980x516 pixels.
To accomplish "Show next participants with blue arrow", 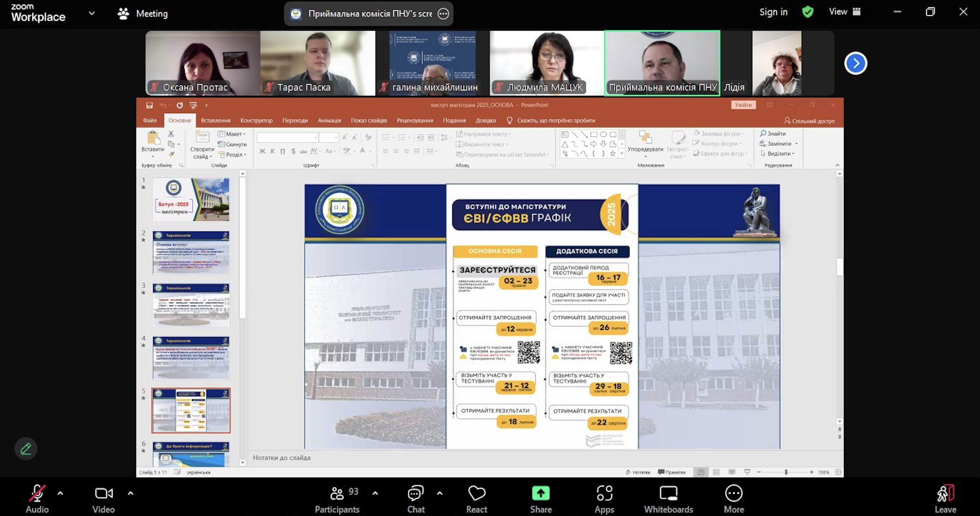I will pos(855,63).
